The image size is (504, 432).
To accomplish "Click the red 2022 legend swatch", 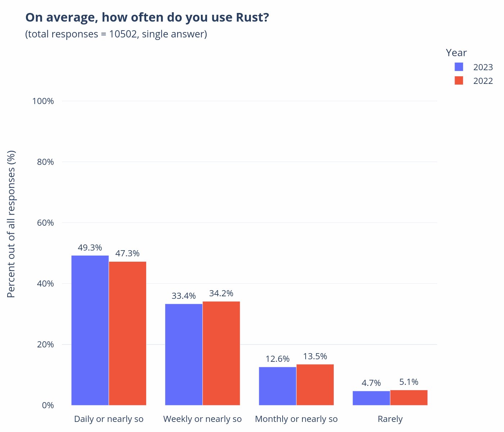I will pos(459,81).
